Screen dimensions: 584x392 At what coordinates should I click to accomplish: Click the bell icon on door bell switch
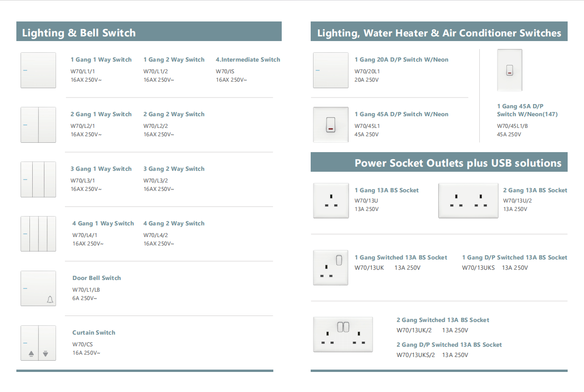click(50, 300)
